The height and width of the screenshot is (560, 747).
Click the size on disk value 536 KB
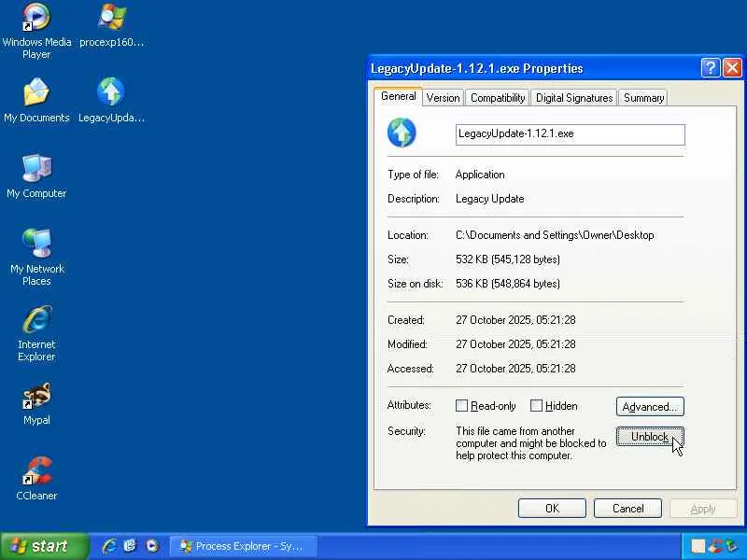(x=508, y=284)
